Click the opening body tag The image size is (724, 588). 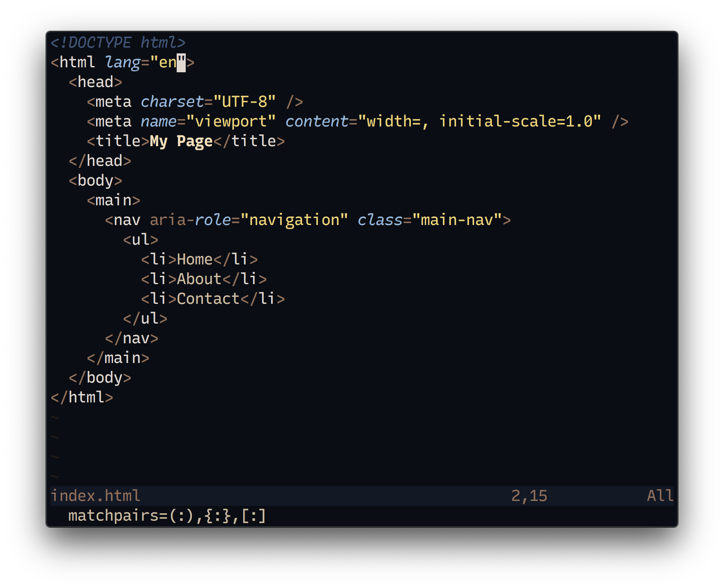[x=95, y=181]
